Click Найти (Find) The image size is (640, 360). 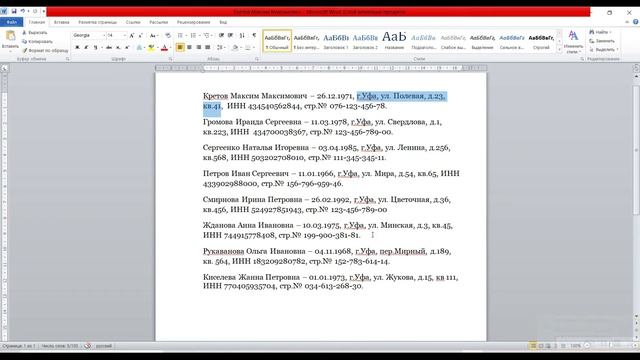click(x=601, y=32)
